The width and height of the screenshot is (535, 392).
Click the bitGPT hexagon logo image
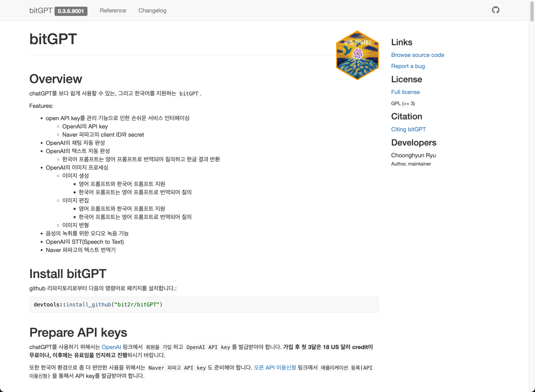pos(357,55)
